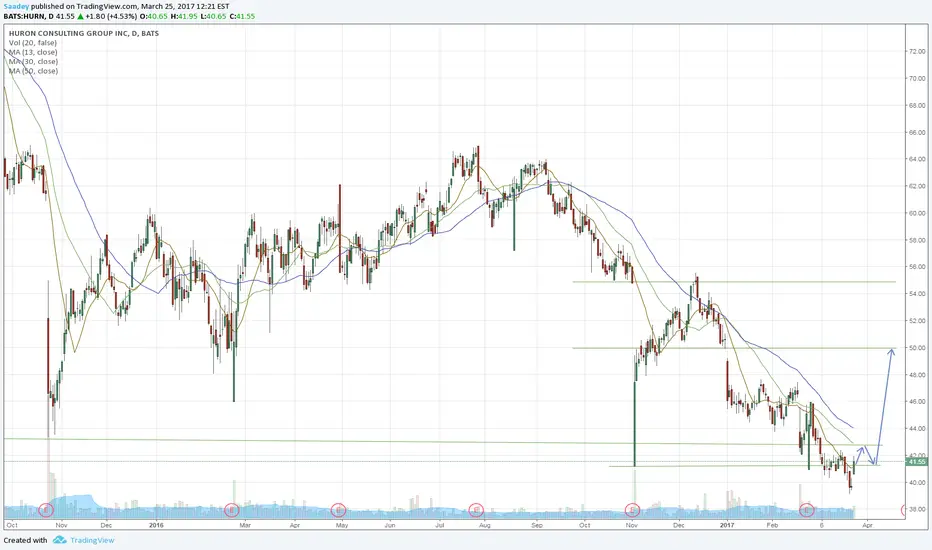Open the TradingView link beside Created with
Viewport: 932px width, 550px height.
[x=92, y=540]
